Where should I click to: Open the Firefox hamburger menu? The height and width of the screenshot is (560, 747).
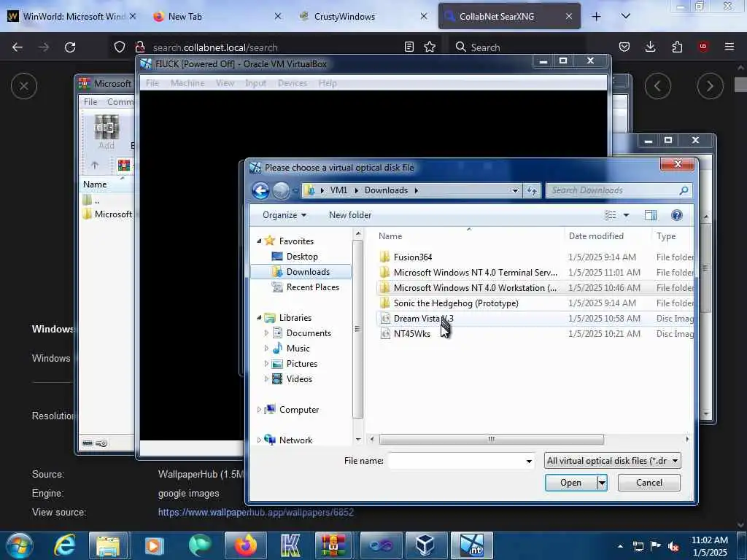(x=729, y=47)
